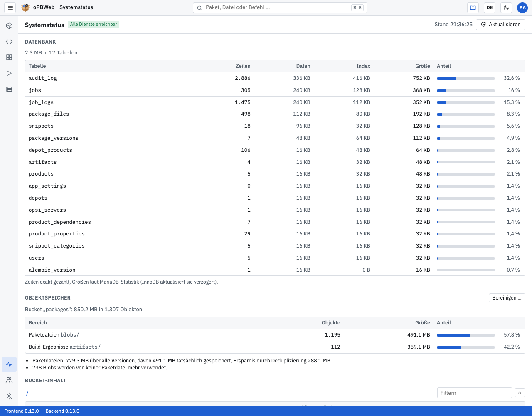This screenshot has width=532, height=416.
Task: Select the depot_products table name
Action: click(x=50, y=150)
